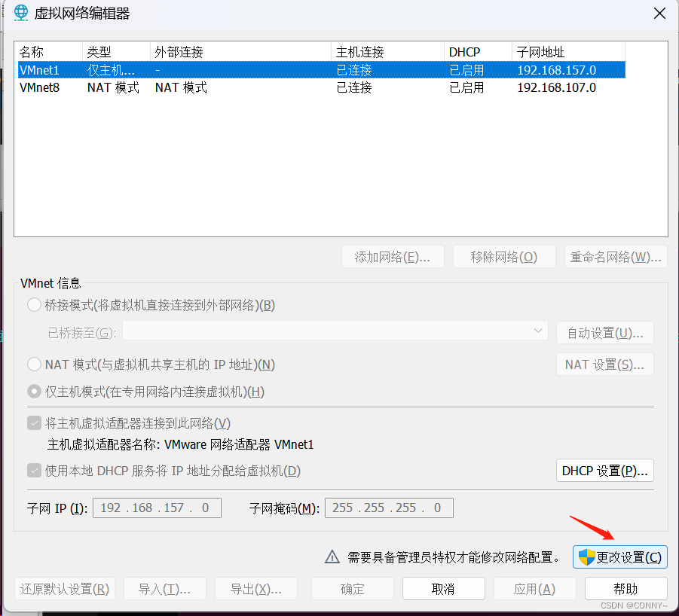Click the 帮助 button
The height and width of the screenshot is (616, 679).
(x=625, y=589)
